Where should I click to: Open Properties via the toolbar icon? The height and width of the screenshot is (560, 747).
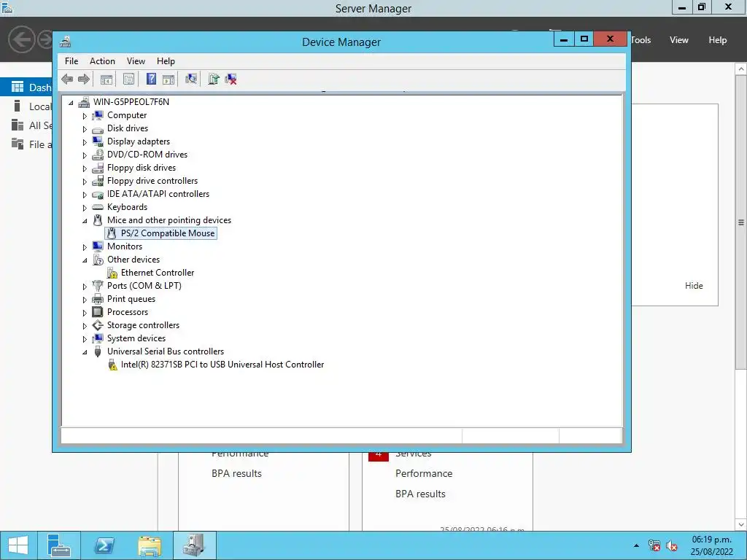[x=128, y=79]
